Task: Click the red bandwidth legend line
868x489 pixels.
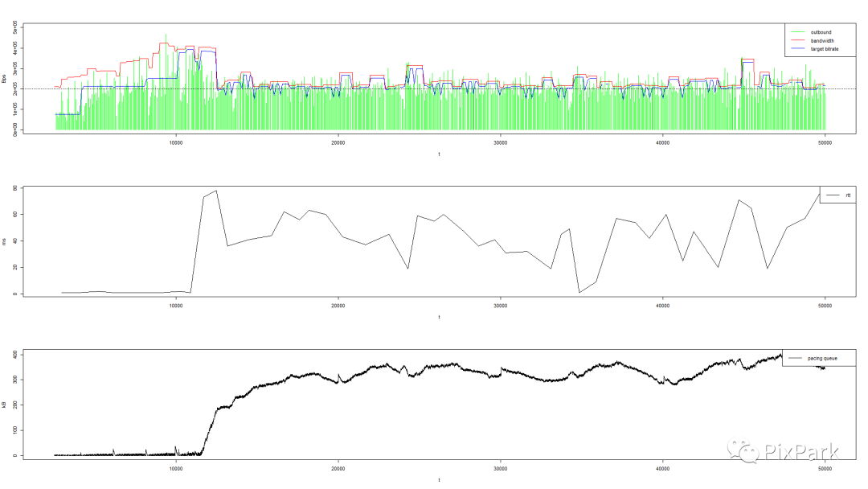Action: click(x=797, y=40)
